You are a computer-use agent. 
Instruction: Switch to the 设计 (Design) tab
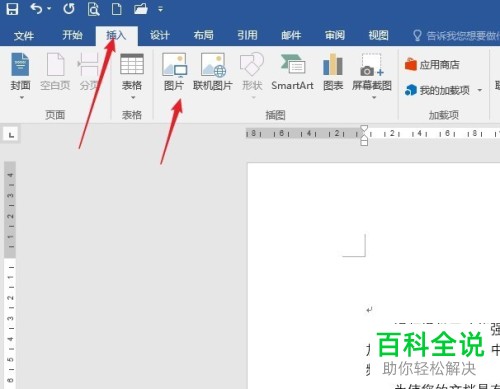click(160, 35)
